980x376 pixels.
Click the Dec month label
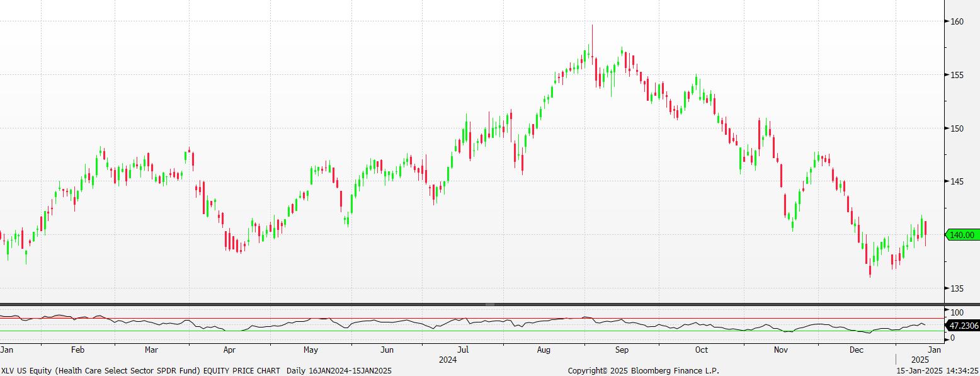(857, 350)
